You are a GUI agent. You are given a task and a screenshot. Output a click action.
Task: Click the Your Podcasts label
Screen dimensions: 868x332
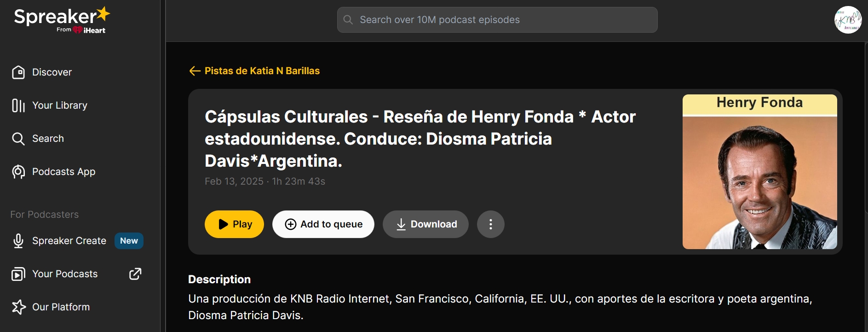[65, 274]
